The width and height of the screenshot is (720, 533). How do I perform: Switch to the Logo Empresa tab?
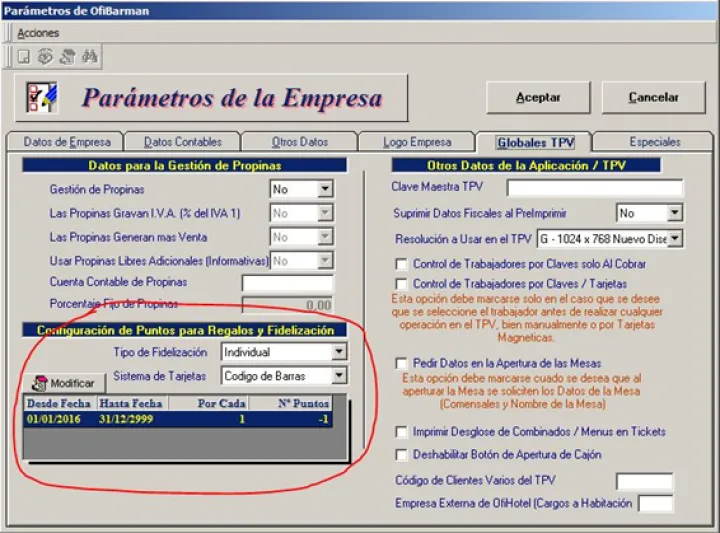tap(417, 142)
